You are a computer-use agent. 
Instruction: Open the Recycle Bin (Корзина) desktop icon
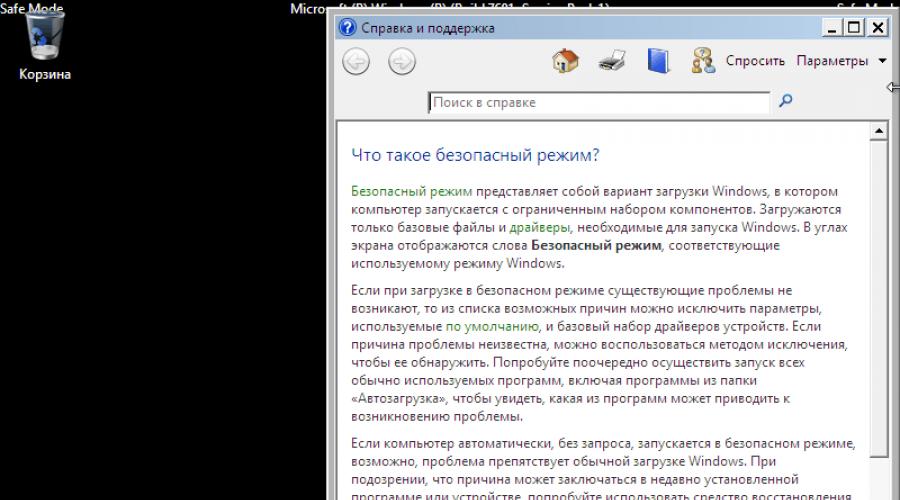45,46
